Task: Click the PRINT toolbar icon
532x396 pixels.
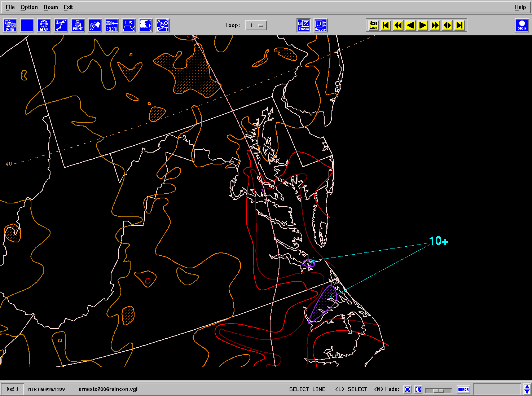Action: (78, 25)
